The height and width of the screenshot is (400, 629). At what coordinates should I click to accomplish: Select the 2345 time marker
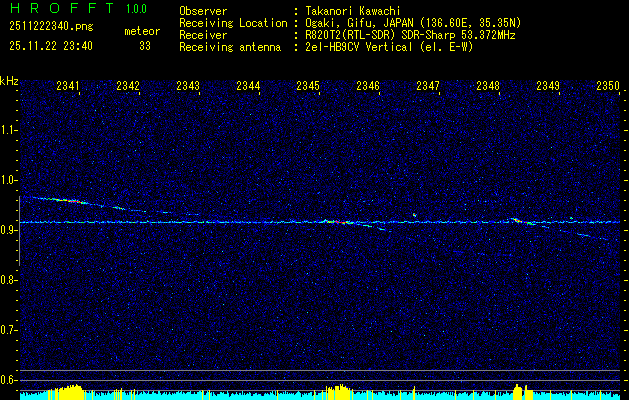coord(308,87)
